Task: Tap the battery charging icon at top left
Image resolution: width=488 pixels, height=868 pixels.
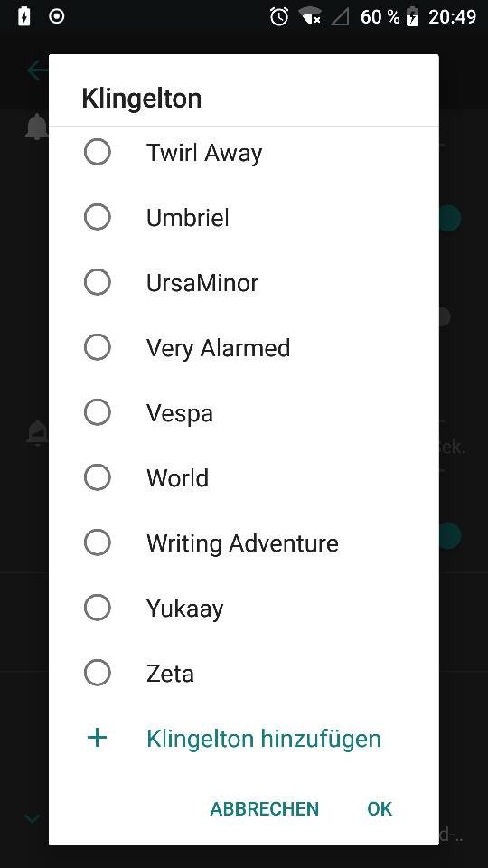Action: (23, 16)
